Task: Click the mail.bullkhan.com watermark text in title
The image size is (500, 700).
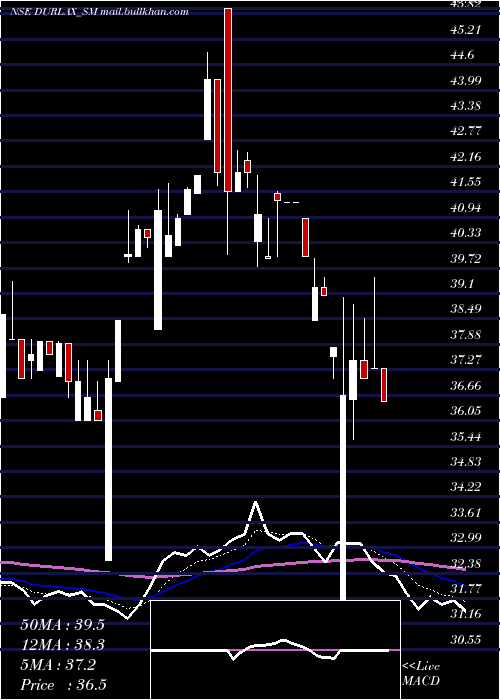Action: [x=144, y=12]
